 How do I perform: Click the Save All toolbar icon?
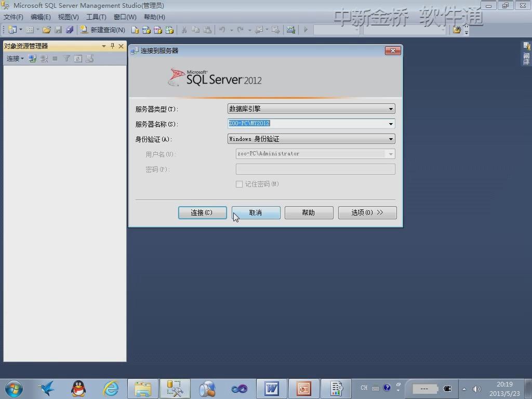click(x=70, y=30)
